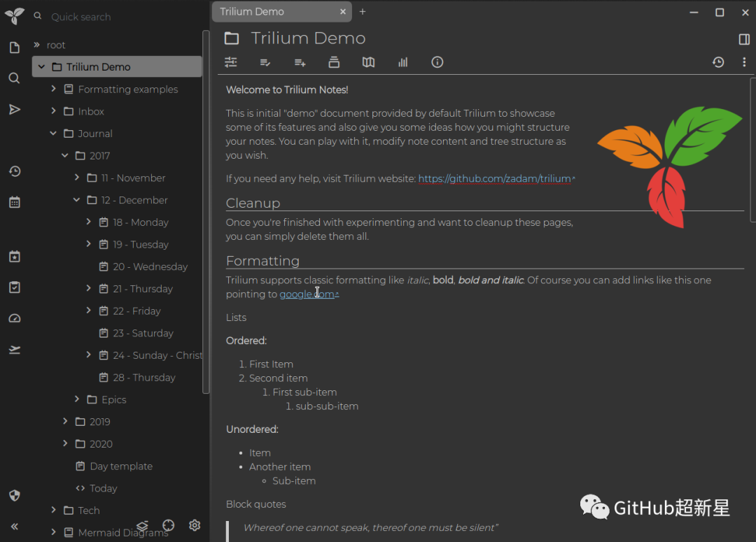Open inherited attributes ribbon icon

(300, 62)
